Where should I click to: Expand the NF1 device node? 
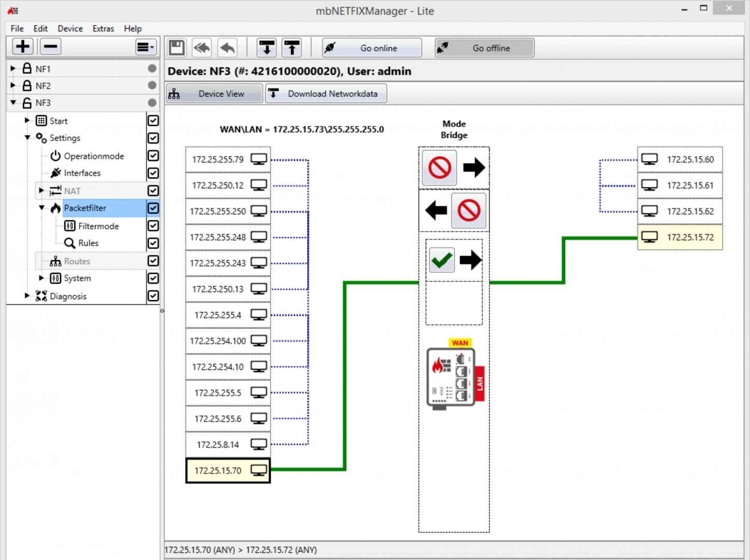coord(13,68)
